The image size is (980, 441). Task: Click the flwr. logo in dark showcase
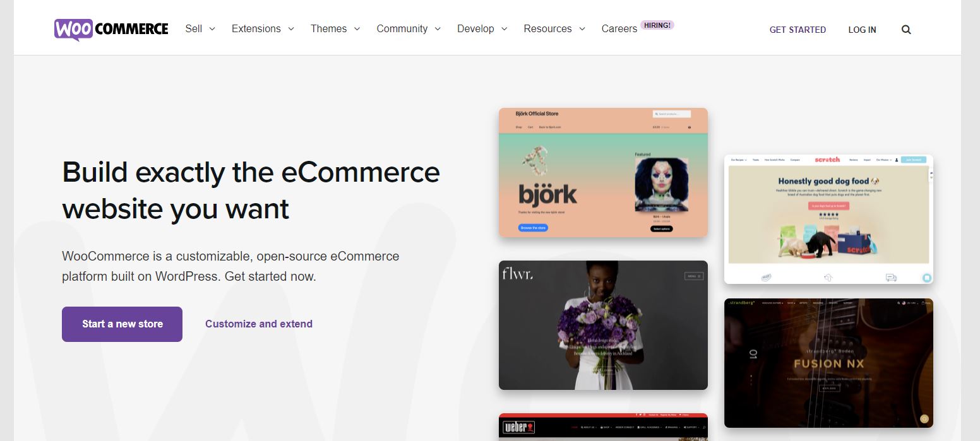tap(517, 274)
